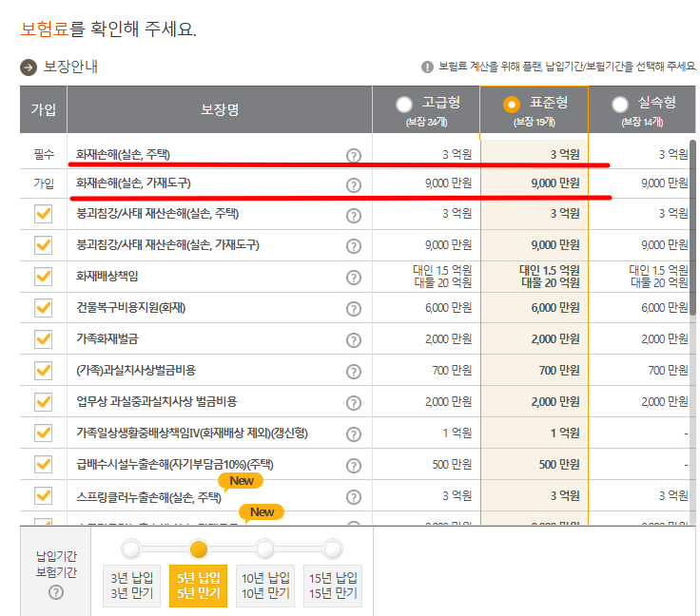Uncheck (가족)과실치사상벌금비용 coverage
The width and height of the screenshot is (700, 616).
(x=44, y=370)
